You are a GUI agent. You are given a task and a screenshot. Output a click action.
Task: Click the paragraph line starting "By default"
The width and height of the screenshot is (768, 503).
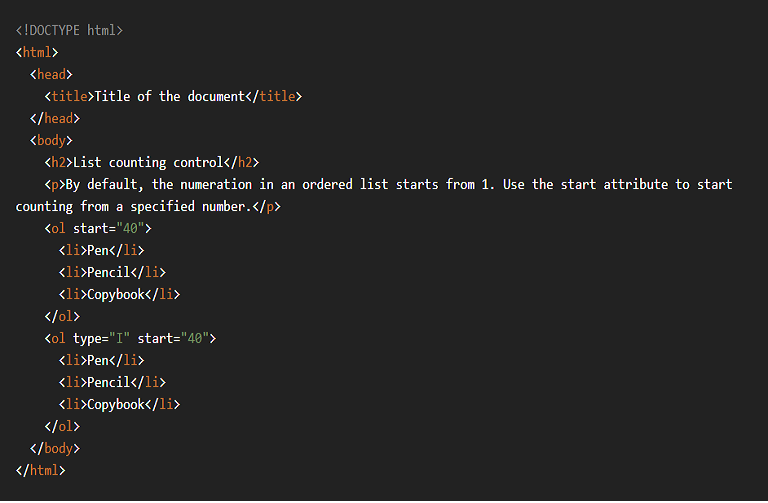coord(398,184)
